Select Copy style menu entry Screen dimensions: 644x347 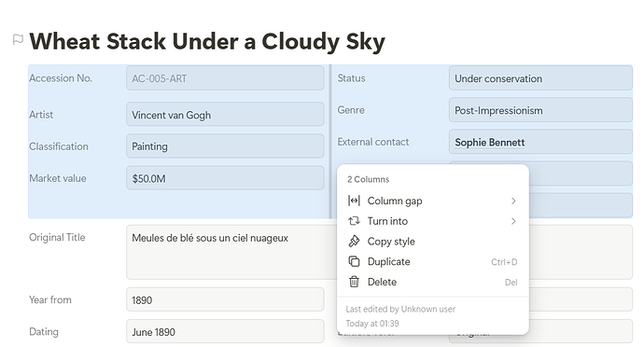point(432,242)
